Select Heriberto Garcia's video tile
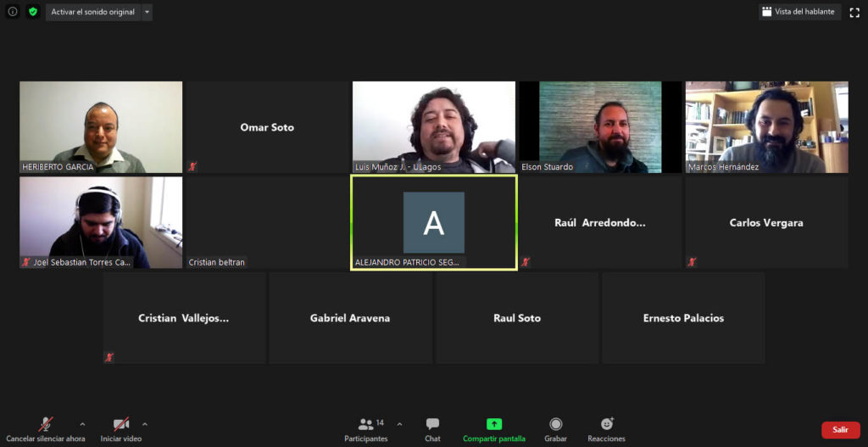 click(101, 126)
